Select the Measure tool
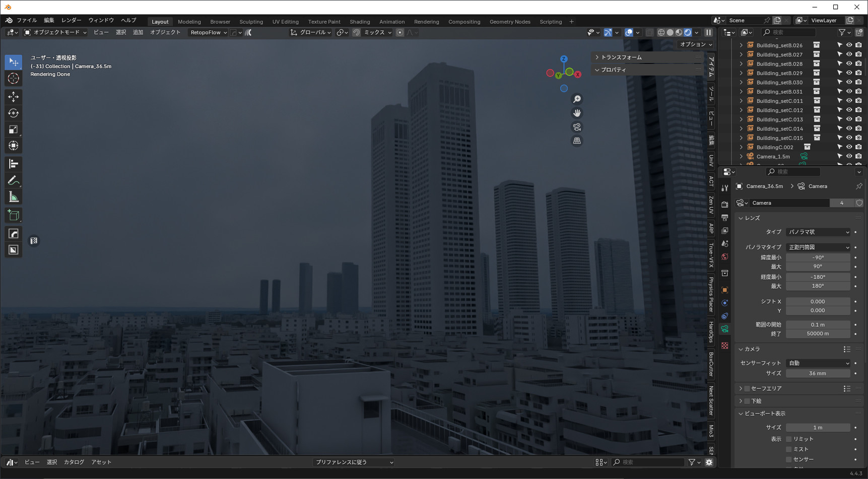Screen dimensions: 868x479 (14, 197)
